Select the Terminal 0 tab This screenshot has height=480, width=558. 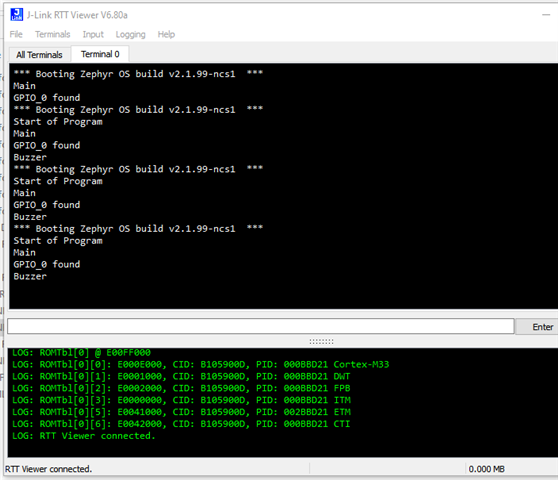(x=100, y=54)
